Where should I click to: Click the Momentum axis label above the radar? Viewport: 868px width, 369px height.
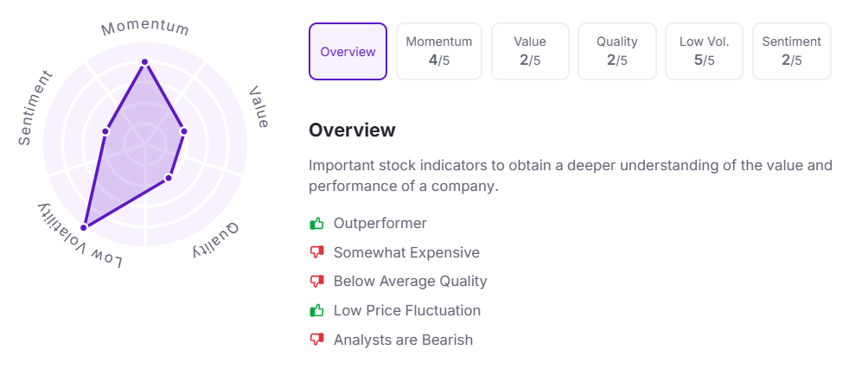145,28
